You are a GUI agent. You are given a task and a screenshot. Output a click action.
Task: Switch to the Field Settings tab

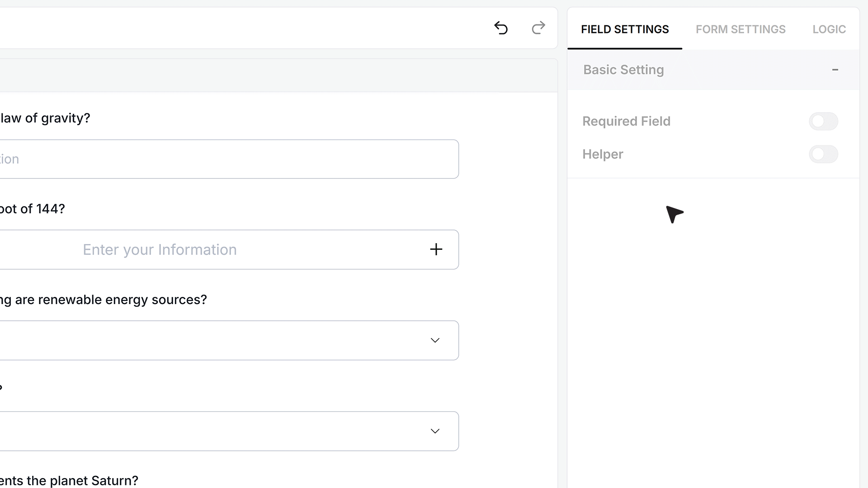point(625,29)
